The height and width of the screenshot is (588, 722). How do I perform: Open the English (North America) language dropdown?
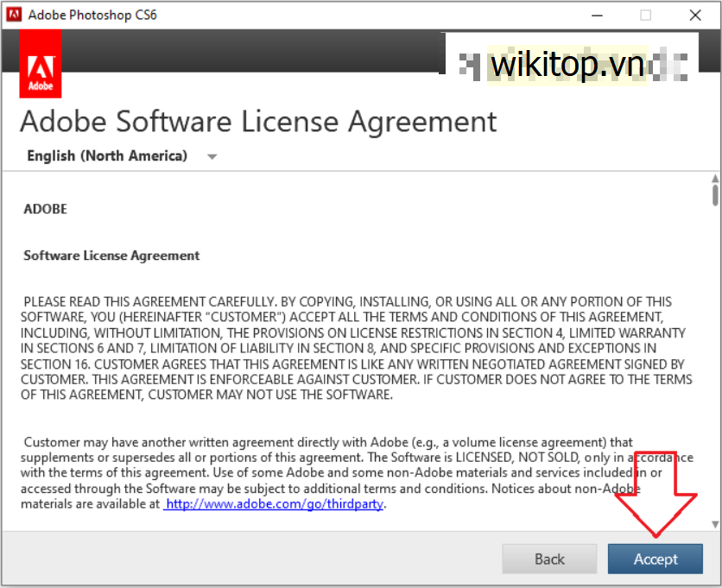click(x=107, y=156)
